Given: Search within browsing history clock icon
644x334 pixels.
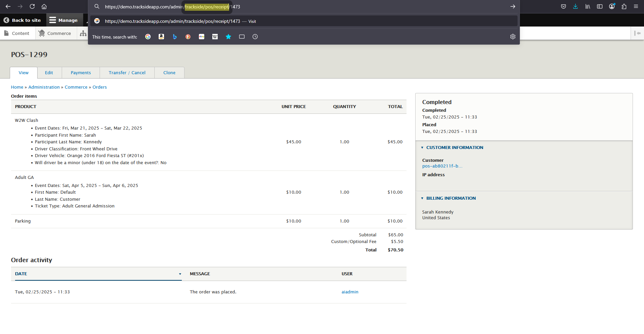Looking at the screenshot, I should click(x=255, y=37).
